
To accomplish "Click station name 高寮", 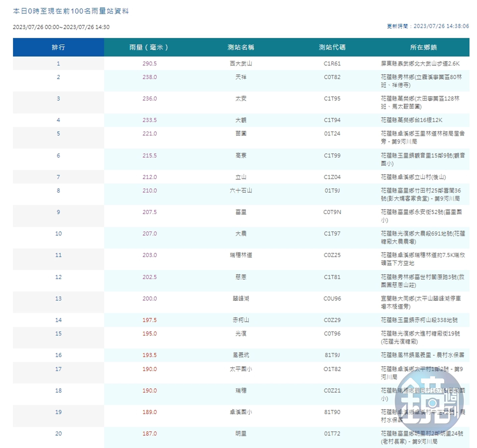I will (241, 155).
